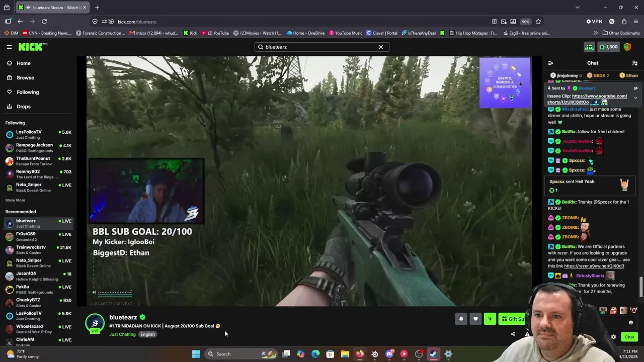Open the 90% zoom level indicator
Screen dimensions: 644x362
526,22
